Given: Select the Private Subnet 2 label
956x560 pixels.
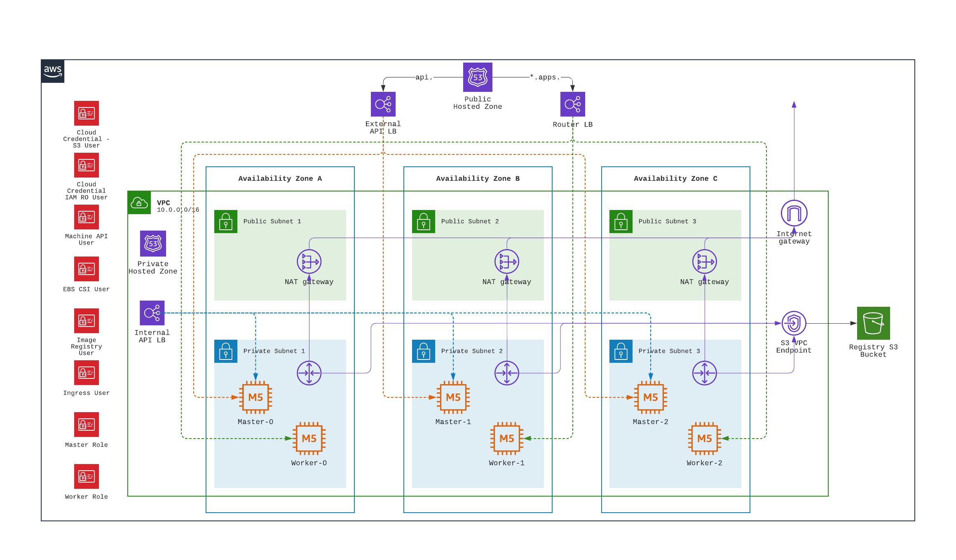Looking at the screenshot, I should pyautogui.click(x=472, y=351).
